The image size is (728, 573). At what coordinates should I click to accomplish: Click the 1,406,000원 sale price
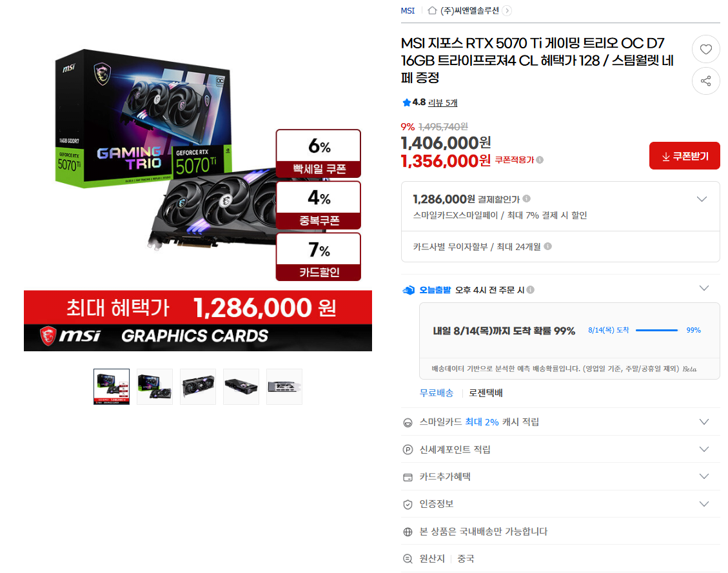click(x=446, y=143)
